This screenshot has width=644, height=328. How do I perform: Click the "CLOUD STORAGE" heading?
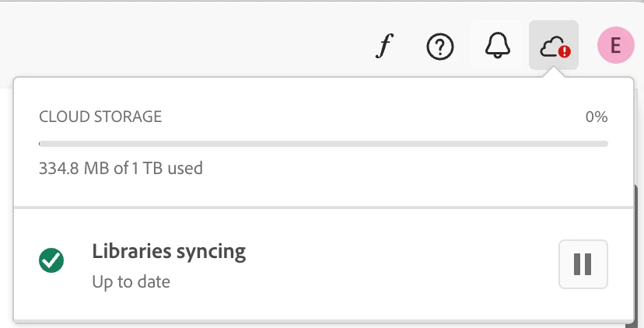coord(100,117)
